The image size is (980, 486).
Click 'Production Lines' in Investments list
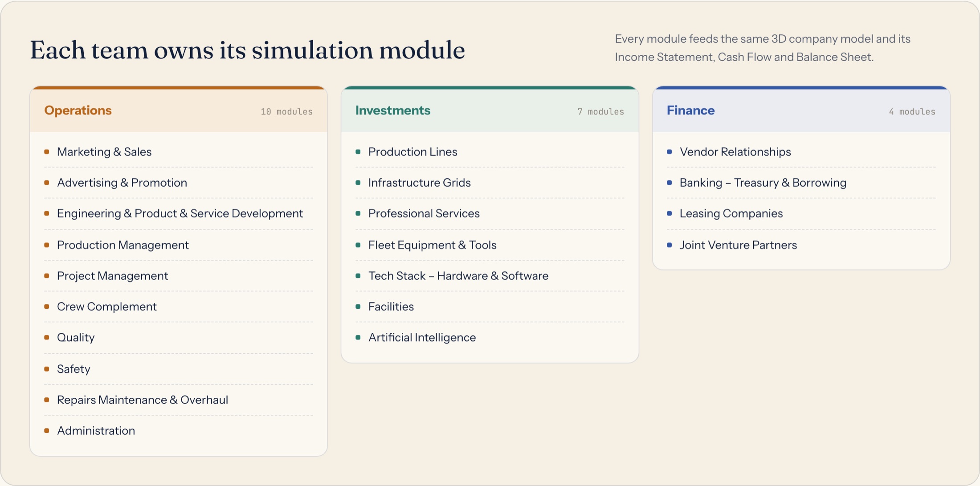[490, 151]
